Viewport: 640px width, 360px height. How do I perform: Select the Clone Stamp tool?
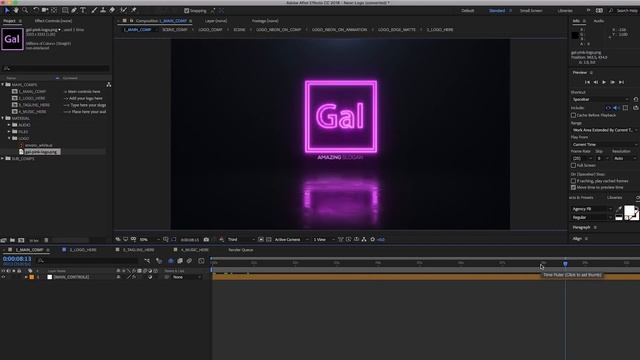103,10
